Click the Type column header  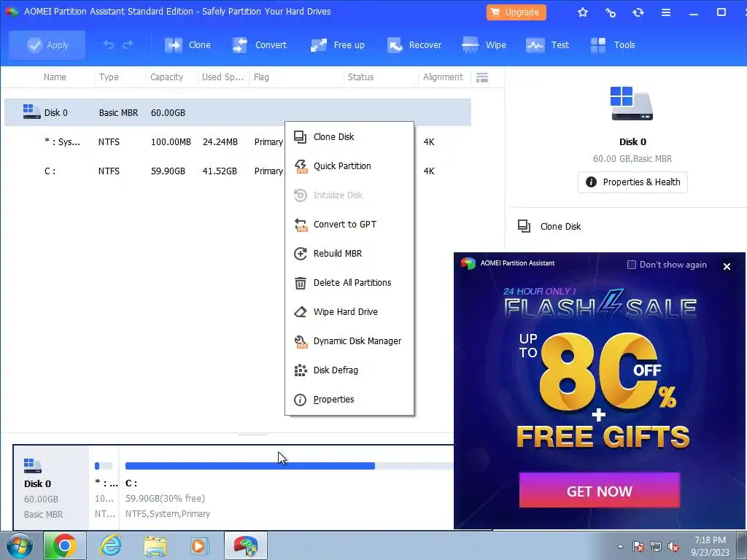(109, 77)
